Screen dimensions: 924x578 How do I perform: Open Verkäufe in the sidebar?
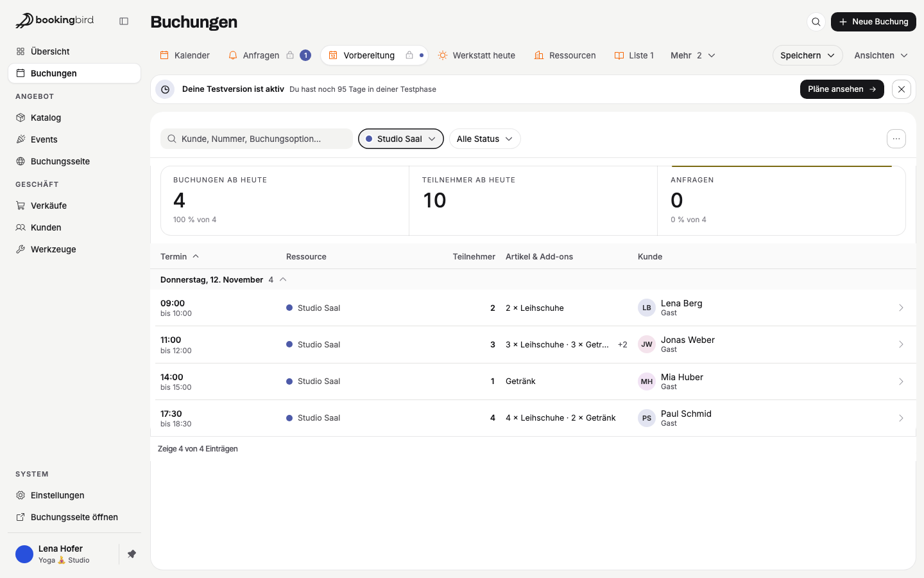tap(74, 206)
